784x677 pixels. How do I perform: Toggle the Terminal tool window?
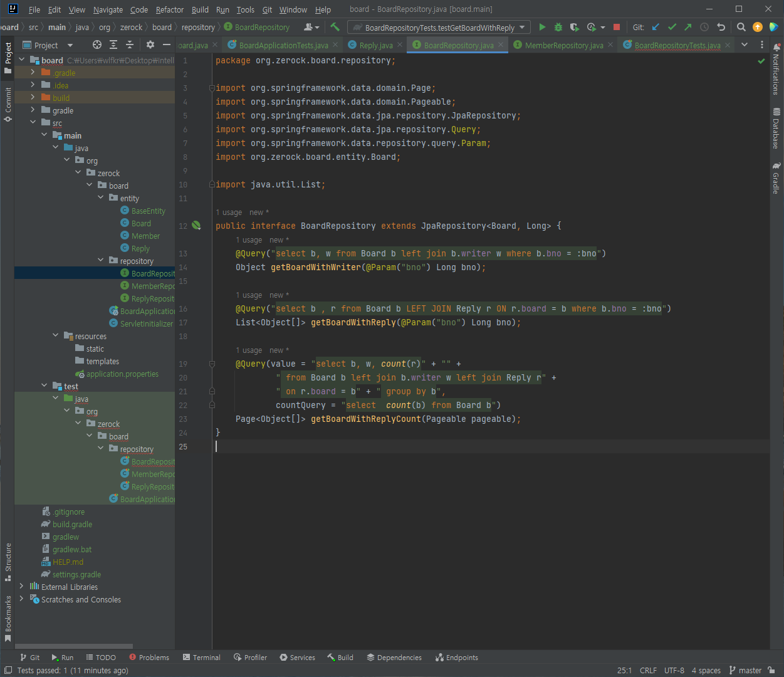[202, 657]
